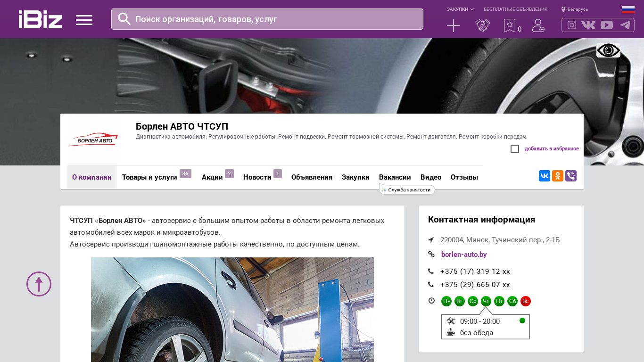644x362 pixels.
Task: Click добавить в избранное text link
Action: point(552,149)
